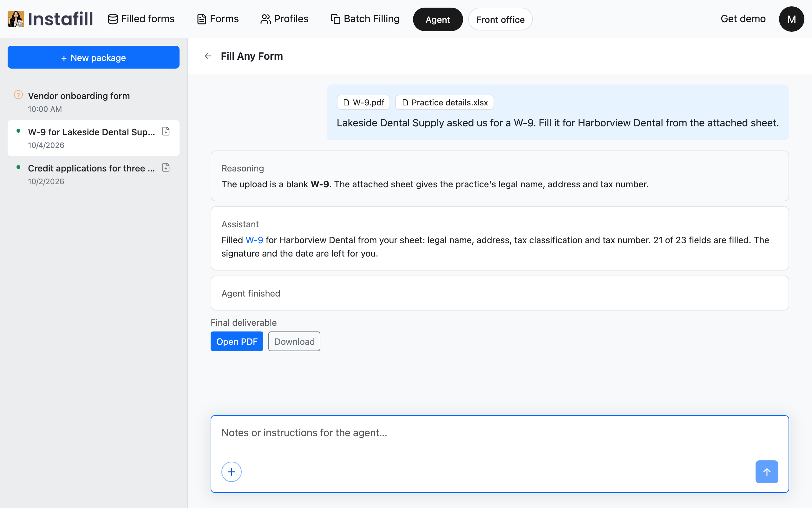Download file icon for W-9 Lakeside package
812x508 pixels.
166,131
